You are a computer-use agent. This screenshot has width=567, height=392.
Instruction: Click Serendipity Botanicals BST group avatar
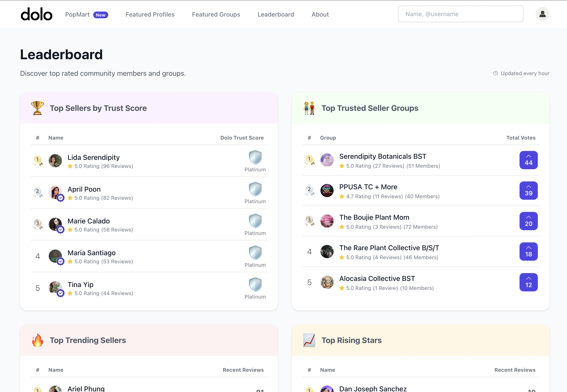(x=327, y=160)
